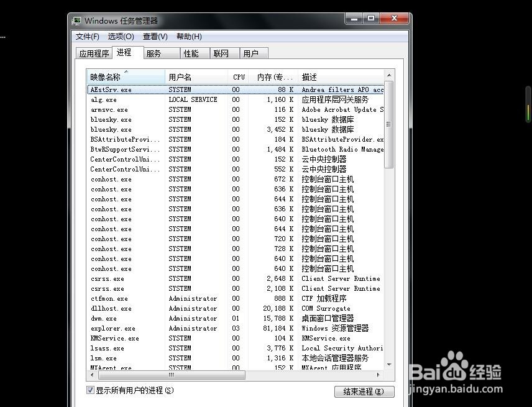The width and height of the screenshot is (532, 407).
Task: Select csrss.exe using 2,648 K memory
Action: coord(236,278)
